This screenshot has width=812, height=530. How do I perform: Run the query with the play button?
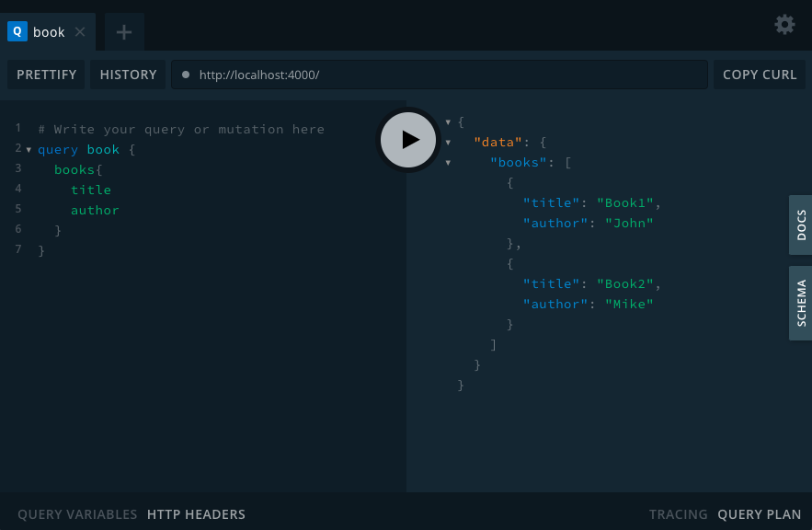(x=408, y=140)
